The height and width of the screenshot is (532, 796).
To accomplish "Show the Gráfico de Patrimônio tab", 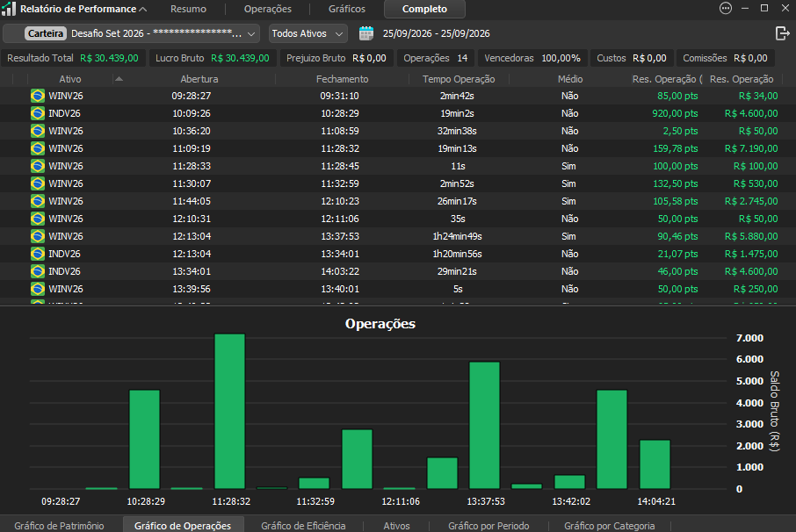I will pyautogui.click(x=59, y=525).
